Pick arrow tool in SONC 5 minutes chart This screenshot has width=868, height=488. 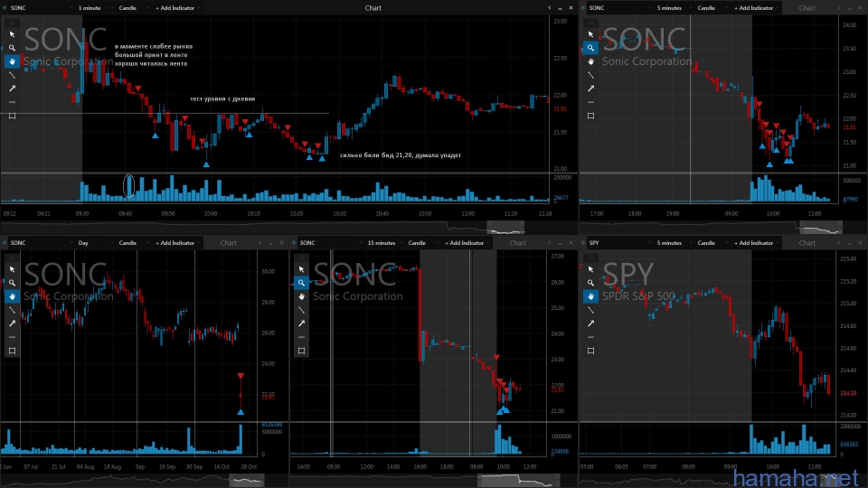(x=590, y=89)
